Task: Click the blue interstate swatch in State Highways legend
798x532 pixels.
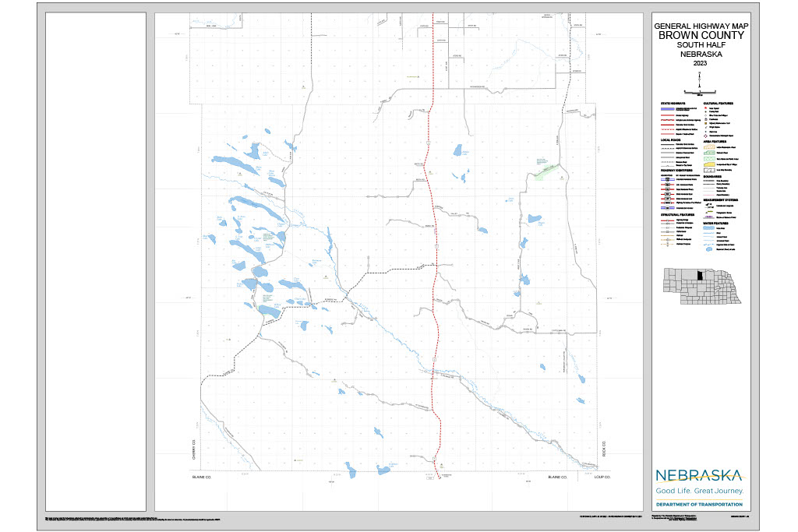Action: pyautogui.click(x=667, y=109)
